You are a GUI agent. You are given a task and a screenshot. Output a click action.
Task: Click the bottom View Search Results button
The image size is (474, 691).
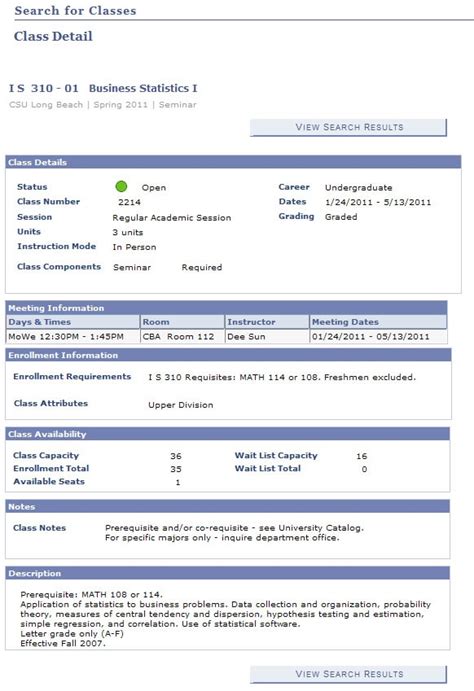[x=348, y=674]
